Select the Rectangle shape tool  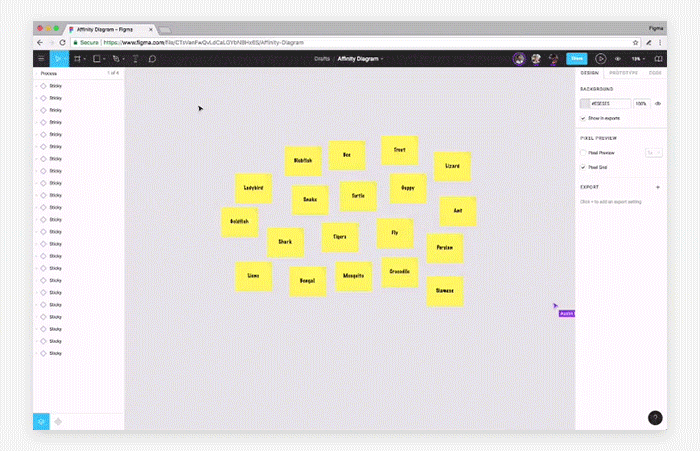tap(96, 58)
